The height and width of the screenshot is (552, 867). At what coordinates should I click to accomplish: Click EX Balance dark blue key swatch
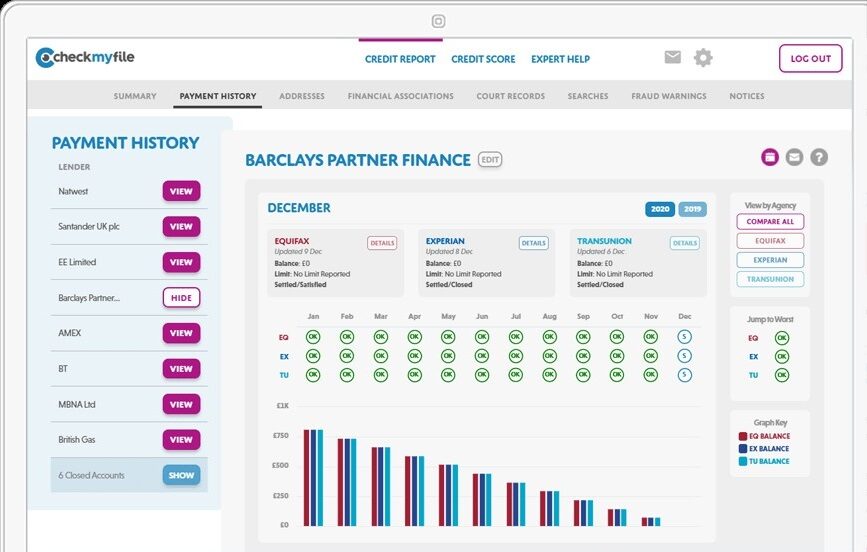[x=743, y=449]
